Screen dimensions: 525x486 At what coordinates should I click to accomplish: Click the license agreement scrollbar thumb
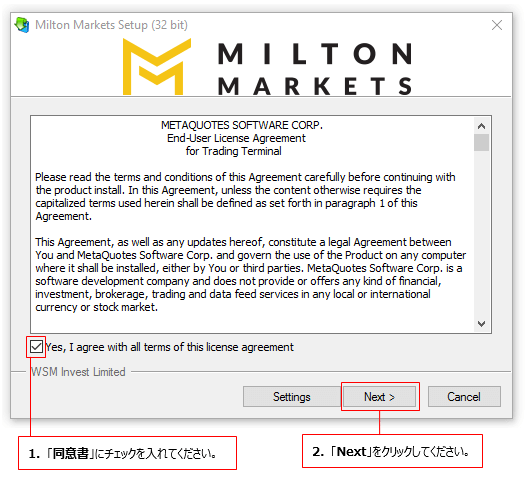481,143
